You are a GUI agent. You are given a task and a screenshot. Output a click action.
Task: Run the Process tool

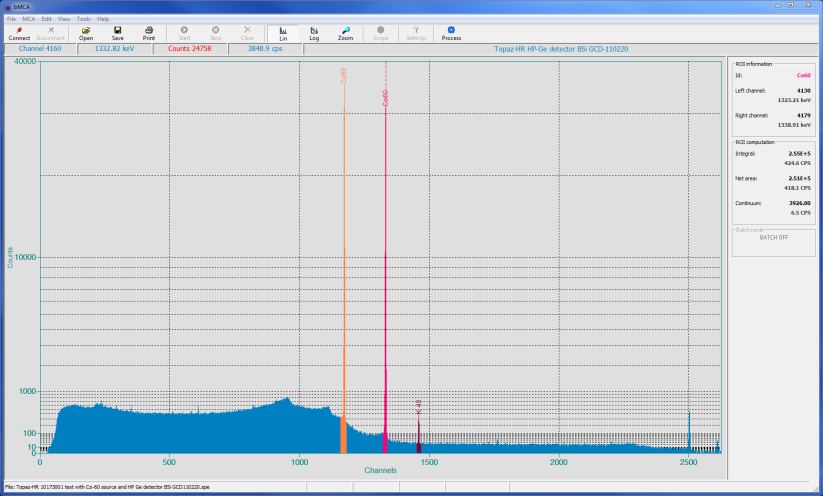point(451,34)
